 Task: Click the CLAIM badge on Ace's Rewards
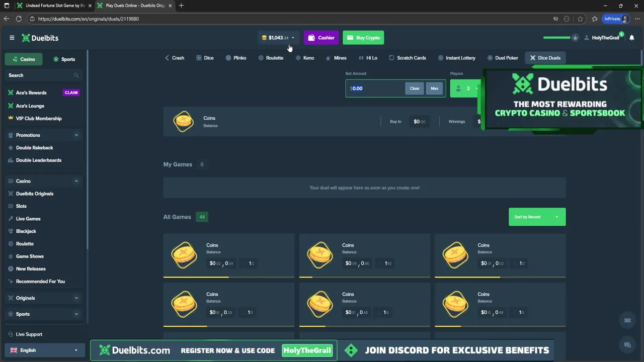[x=71, y=93]
